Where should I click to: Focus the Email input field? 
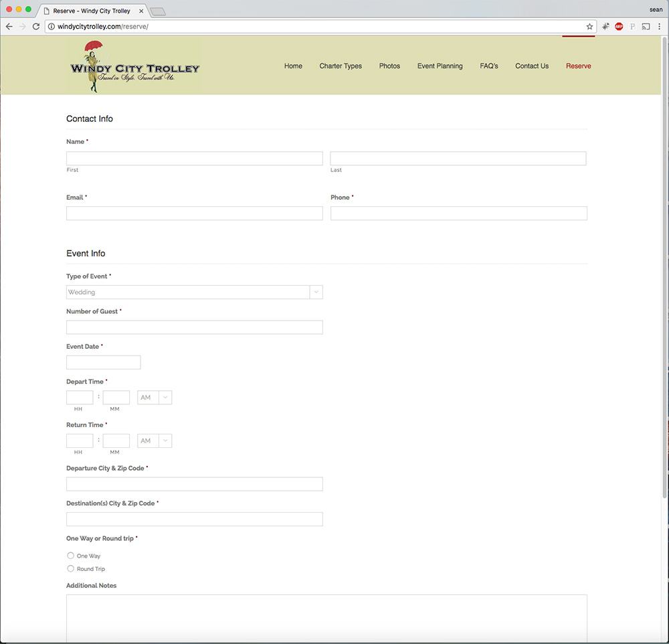194,214
